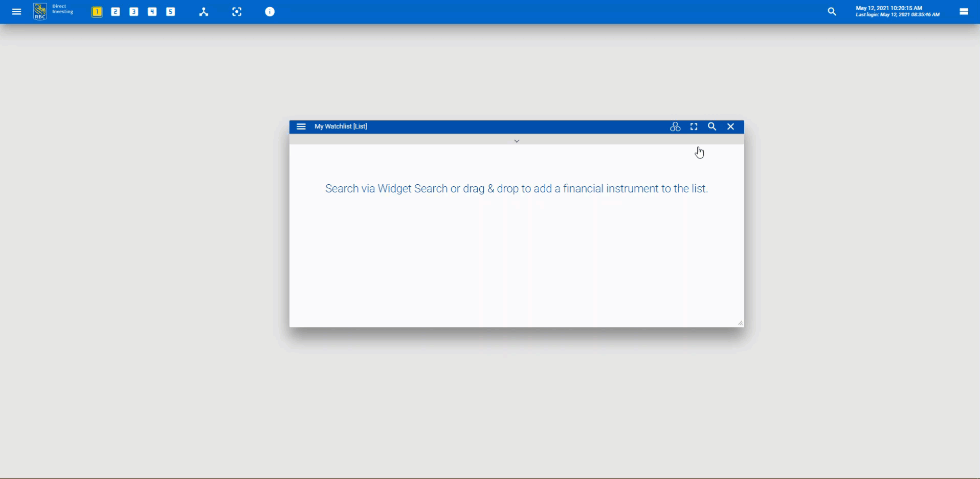The height and width of the screenshot is (479, 980).
Task: Open the widget search in My Watchlist
Action: [712, 126]
